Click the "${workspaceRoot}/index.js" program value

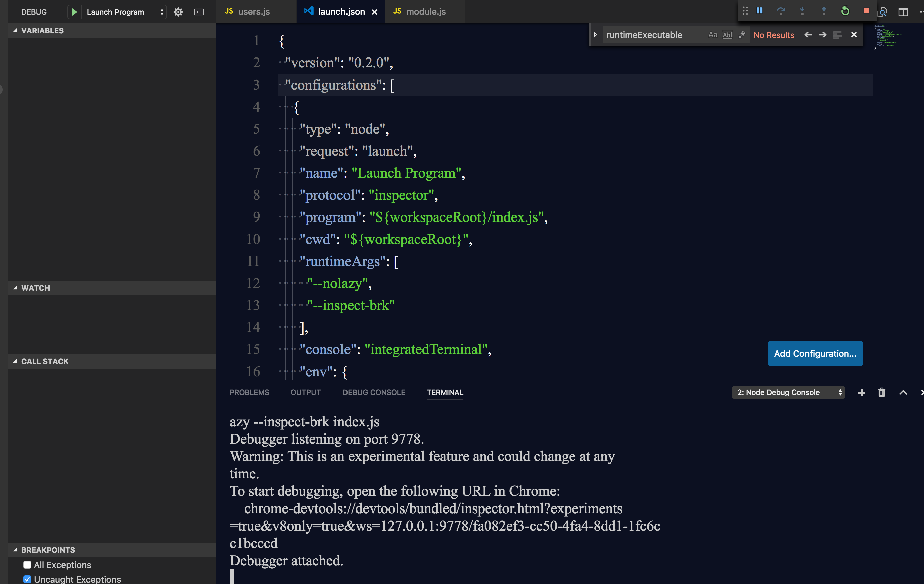click(457, 217)
